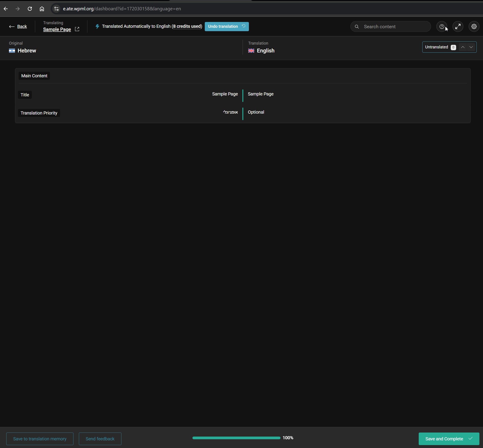Click browser home icon
Image resolution: width=483 pixels, height=448 pixels.
point(42,9)
